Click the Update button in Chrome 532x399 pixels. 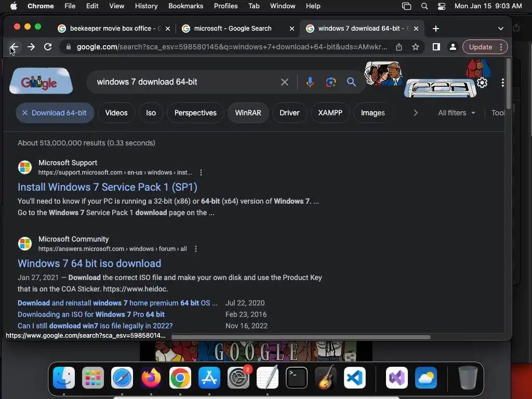tap(481, 47)
